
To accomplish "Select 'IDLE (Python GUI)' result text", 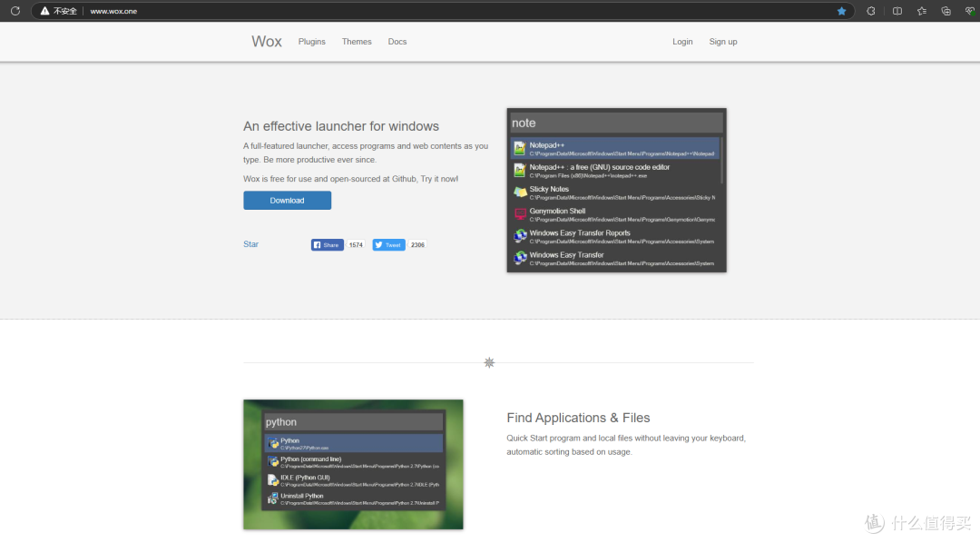I will pos(304,478).
